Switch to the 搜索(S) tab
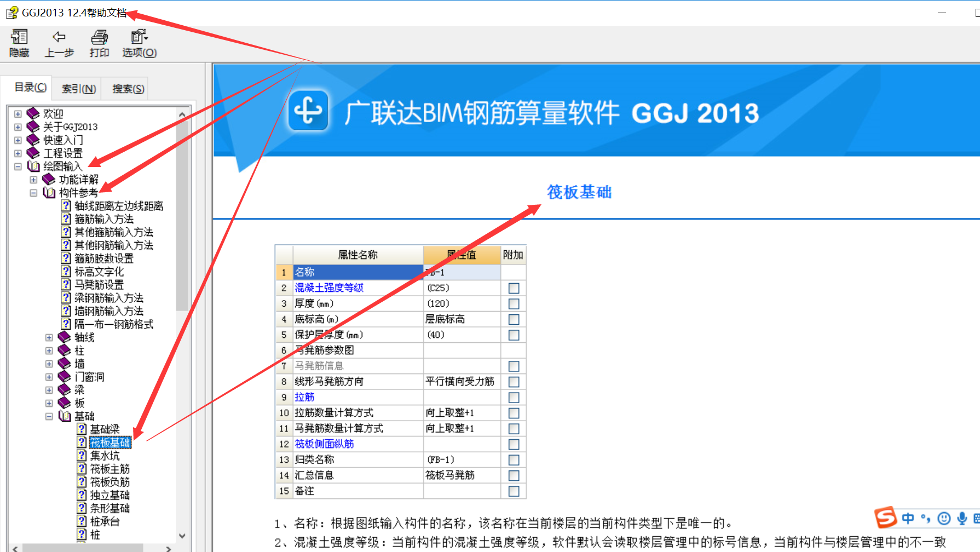This screenshot has height=552, width=980. click(128, 89)
